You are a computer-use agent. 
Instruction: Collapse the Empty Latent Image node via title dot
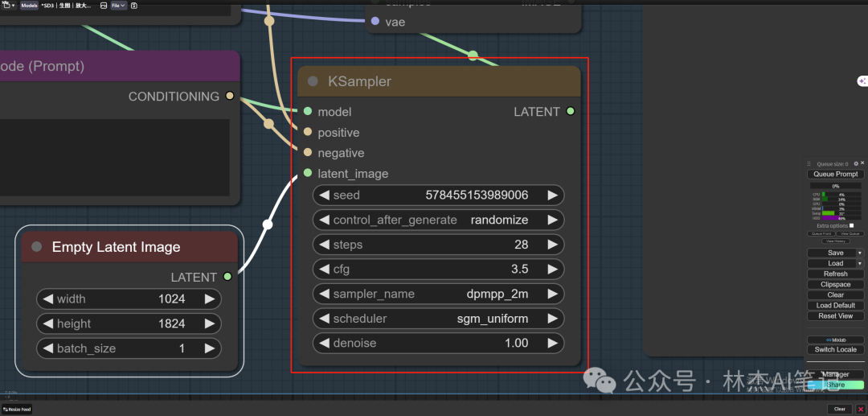pos(36,247)
